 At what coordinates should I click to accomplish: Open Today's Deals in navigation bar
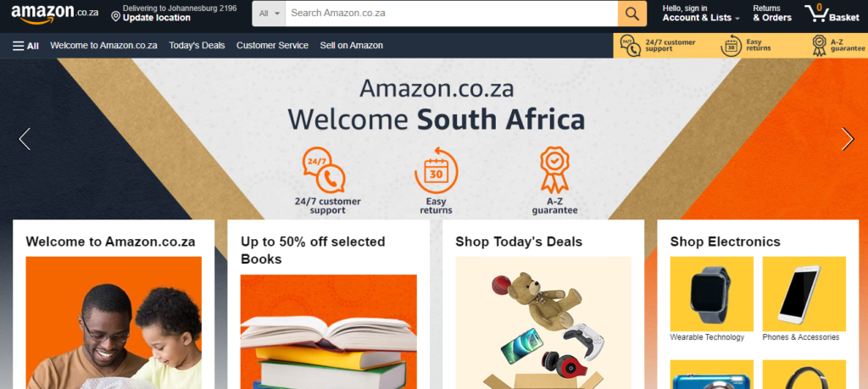pos(197,46)
